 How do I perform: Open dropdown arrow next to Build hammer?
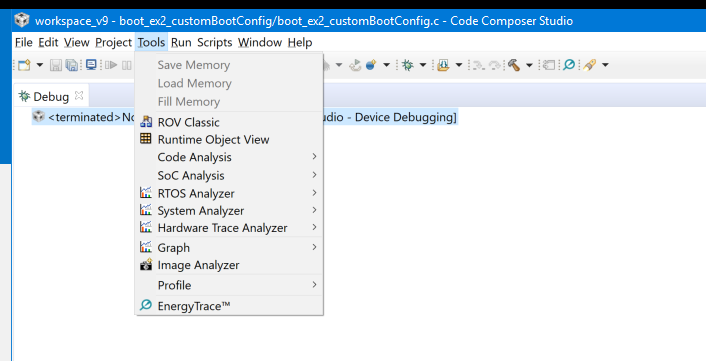tap(530, 65)
